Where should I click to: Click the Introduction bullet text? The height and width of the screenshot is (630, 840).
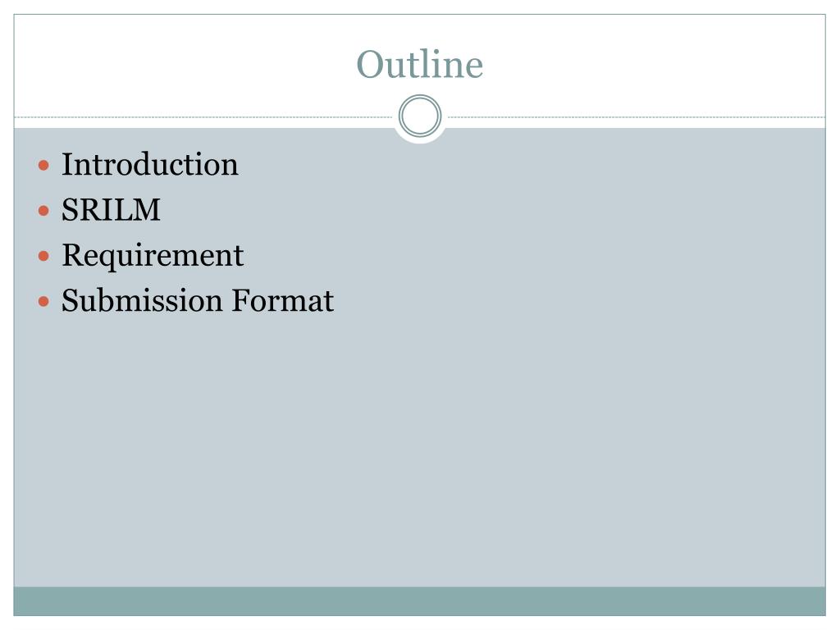tap(150, 164)
